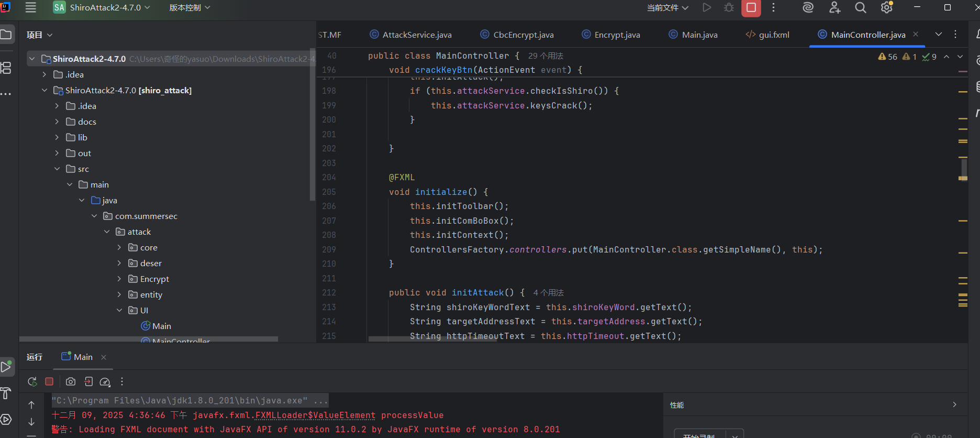This screenshot has height=438, width=980.
Task: Expand the core package folder
Action: [119, 247]
